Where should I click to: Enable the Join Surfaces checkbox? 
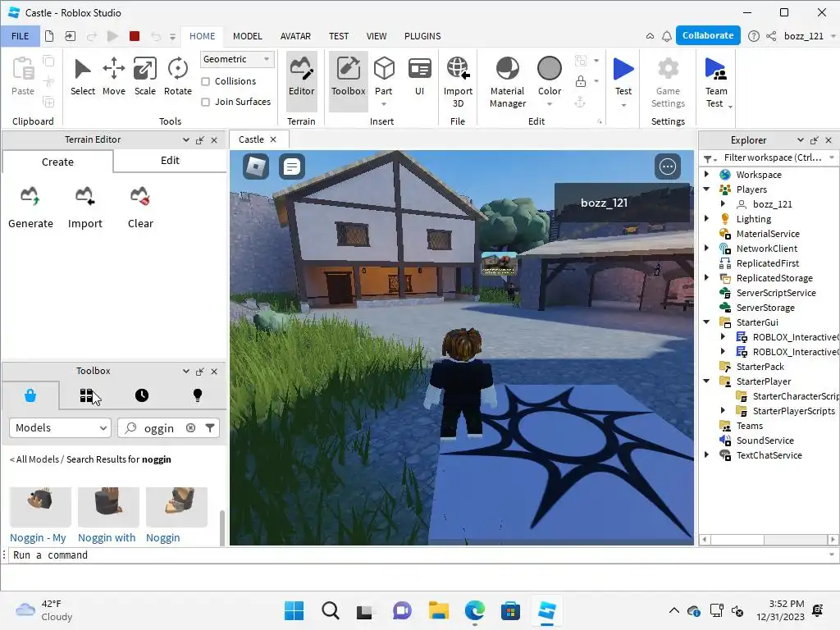coord(205,102)
